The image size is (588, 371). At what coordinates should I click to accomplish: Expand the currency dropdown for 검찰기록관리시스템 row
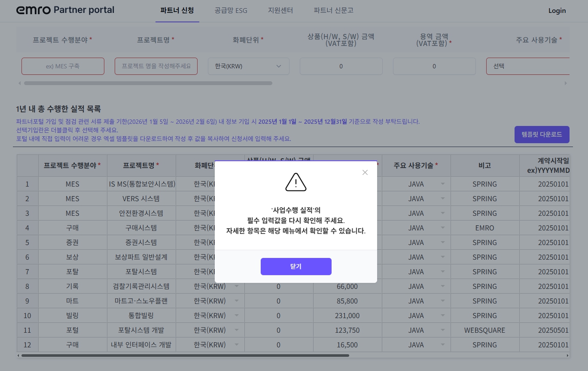[x=237, y=286]
